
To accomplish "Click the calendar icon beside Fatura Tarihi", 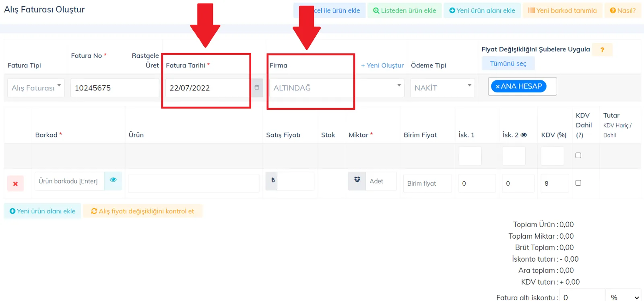I will 257,88.
